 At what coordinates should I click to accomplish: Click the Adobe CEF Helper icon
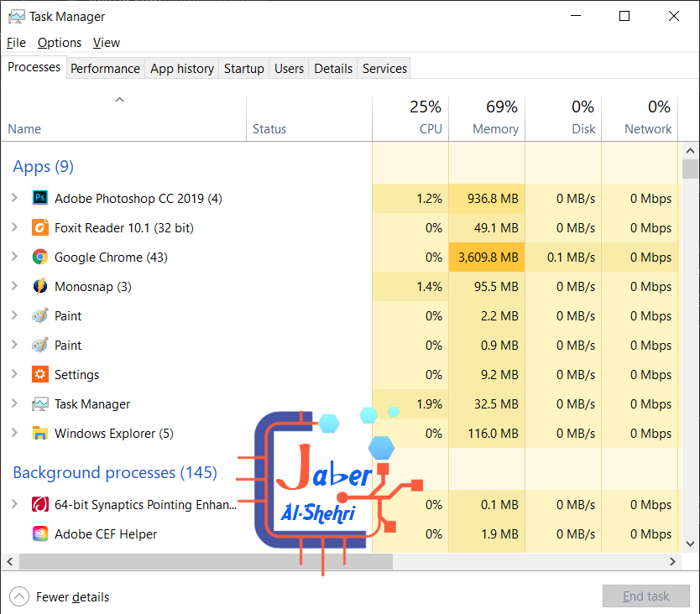[x=40, y=533]
